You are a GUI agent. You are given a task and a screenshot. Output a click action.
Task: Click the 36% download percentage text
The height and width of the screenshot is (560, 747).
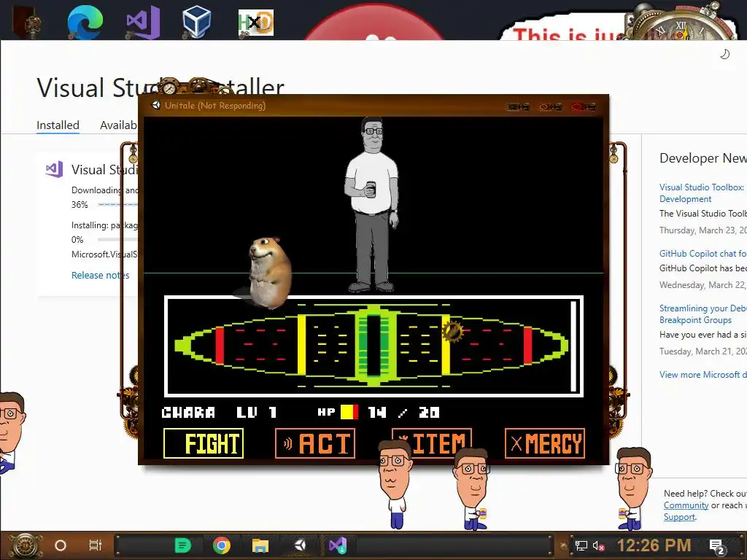click(x=80, y=205)
